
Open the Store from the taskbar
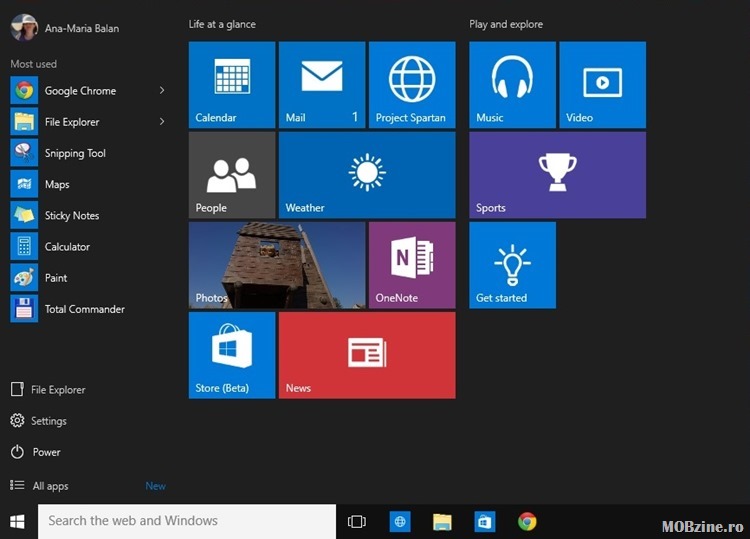[x=485, y=521]
